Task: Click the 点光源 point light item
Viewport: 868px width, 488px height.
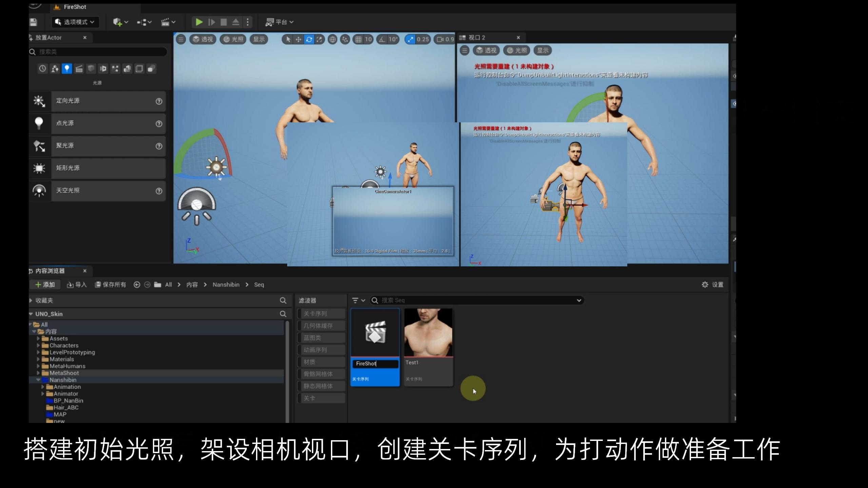Action: (98, 123)
